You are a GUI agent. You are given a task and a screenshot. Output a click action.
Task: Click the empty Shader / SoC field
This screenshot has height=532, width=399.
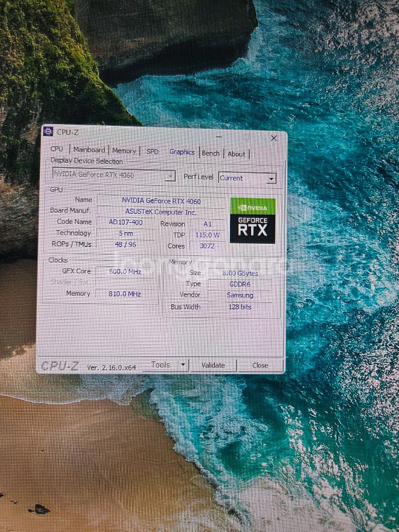click(125, 282)
